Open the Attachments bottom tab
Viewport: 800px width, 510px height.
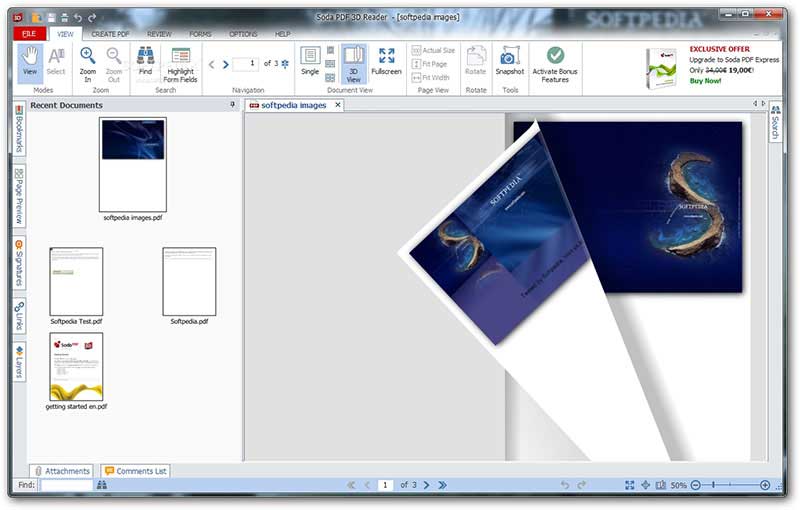coord(61,471)
